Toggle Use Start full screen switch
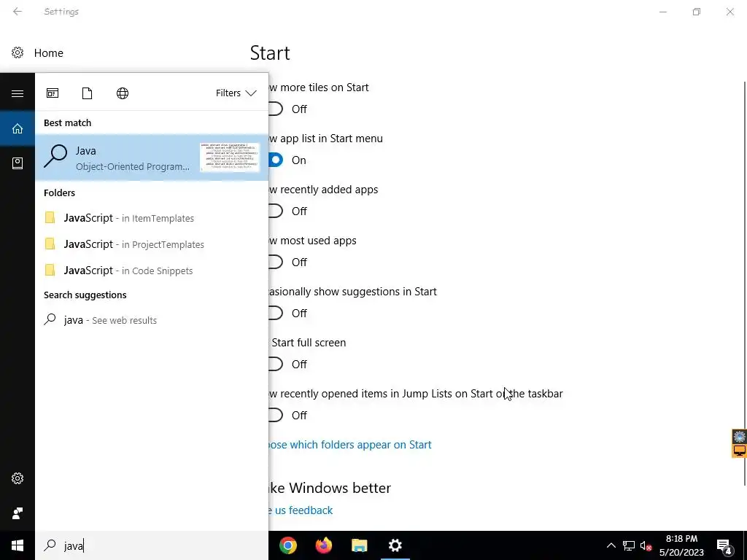Image resolution: width=747 pixels, height=560 pixels. [275, 364]
